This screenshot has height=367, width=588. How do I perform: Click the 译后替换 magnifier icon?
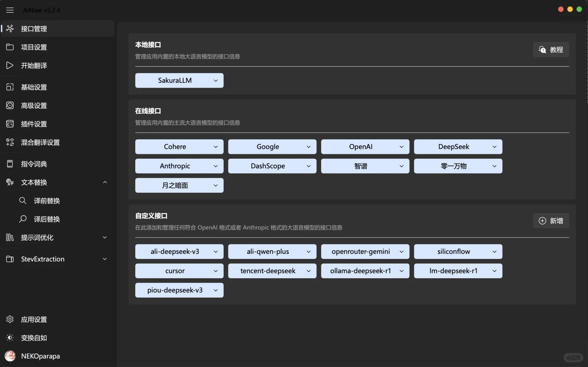(23, 219)
